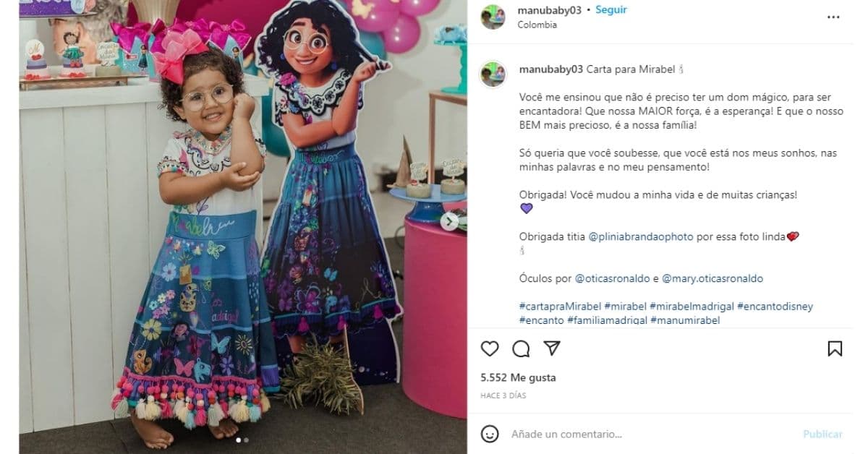Open comments via the speech bubble icon

[x=521, y=348]
